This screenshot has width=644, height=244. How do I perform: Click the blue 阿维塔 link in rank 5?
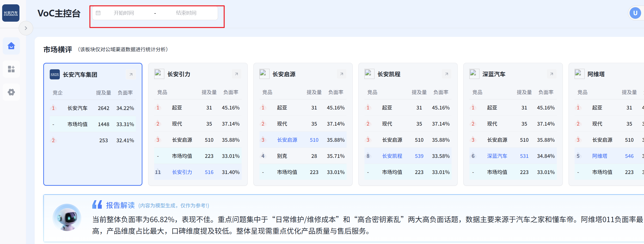coord(600,156)
